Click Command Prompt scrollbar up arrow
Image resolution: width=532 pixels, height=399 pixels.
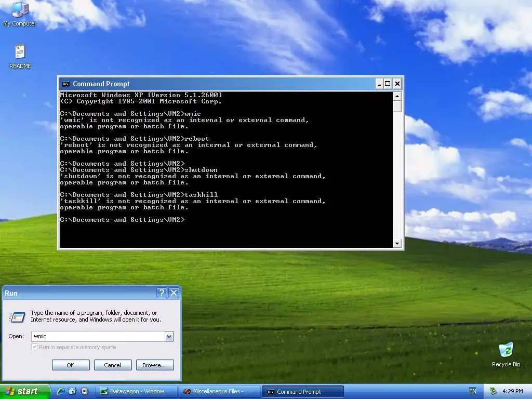click(x=397, y=96)
